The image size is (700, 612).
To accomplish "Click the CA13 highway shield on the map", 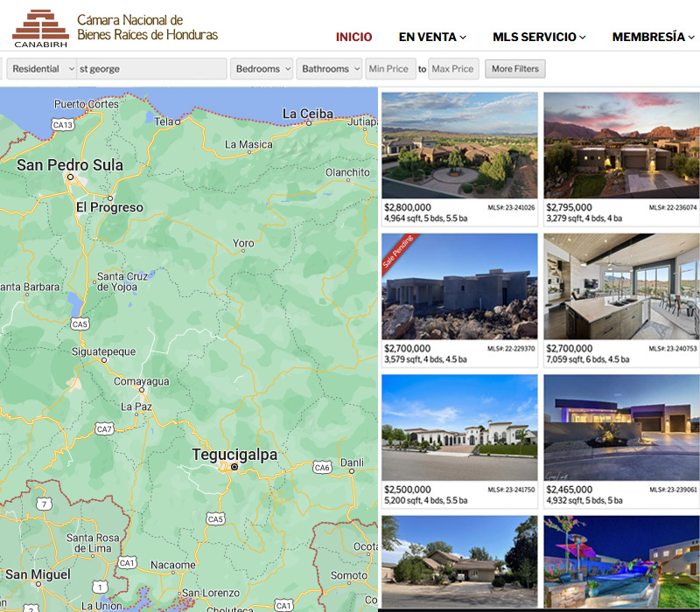I will click(62, 125).
